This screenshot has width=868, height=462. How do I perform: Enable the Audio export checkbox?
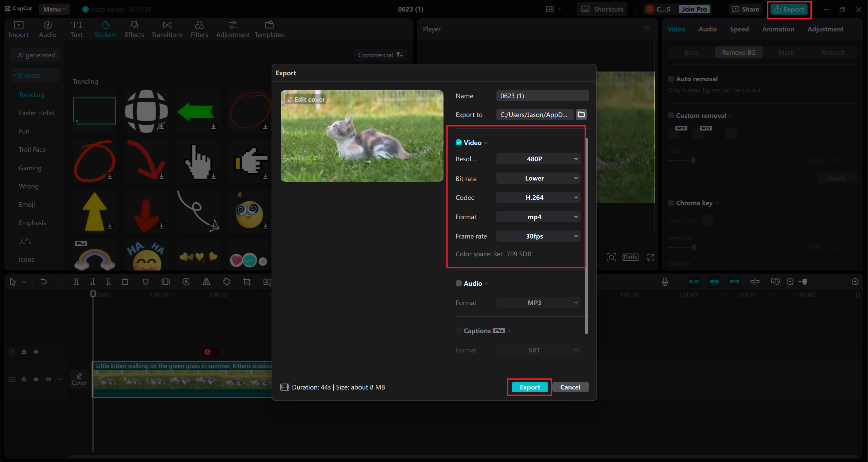[459, 283]
